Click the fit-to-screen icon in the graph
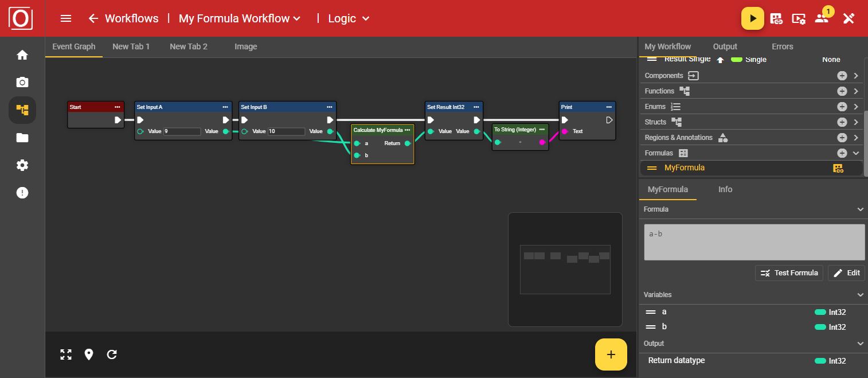Viewport: 868px width, 378px height. pos(66,354)
